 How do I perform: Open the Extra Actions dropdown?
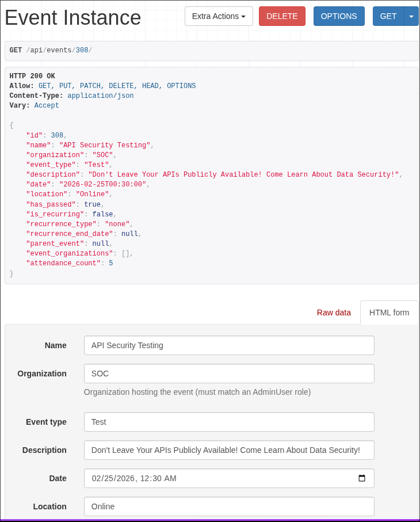click(x=219, y=16)
